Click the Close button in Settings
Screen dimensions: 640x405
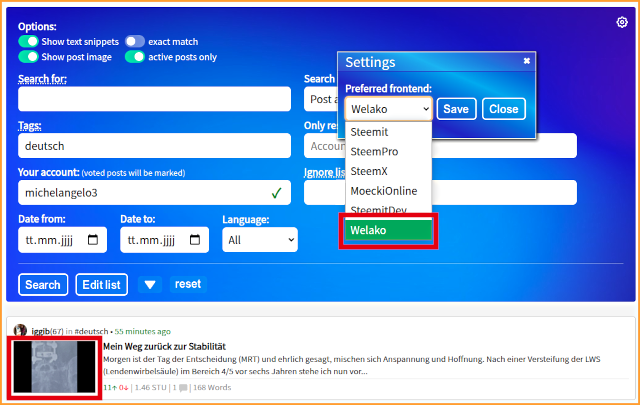(504, 109)
